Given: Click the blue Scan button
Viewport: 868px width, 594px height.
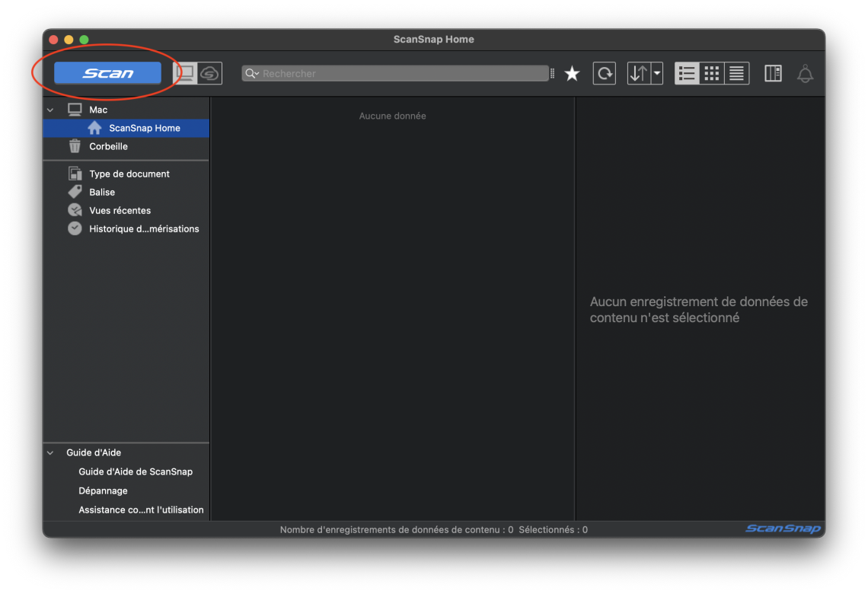Looking at the screenshot, I should click(x=107, y=73).
